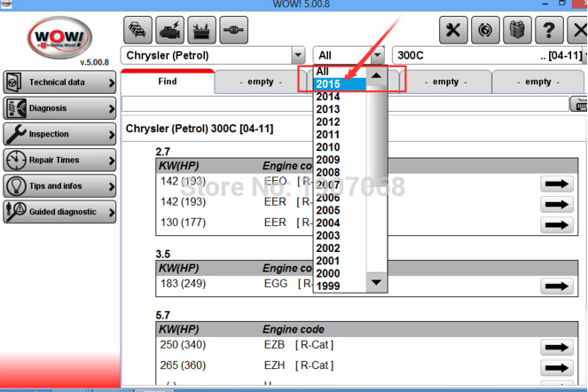Image resolution: width=588 pixels, height=392 pixels.
Task: Select the Find tab
Action: (168, 82)
